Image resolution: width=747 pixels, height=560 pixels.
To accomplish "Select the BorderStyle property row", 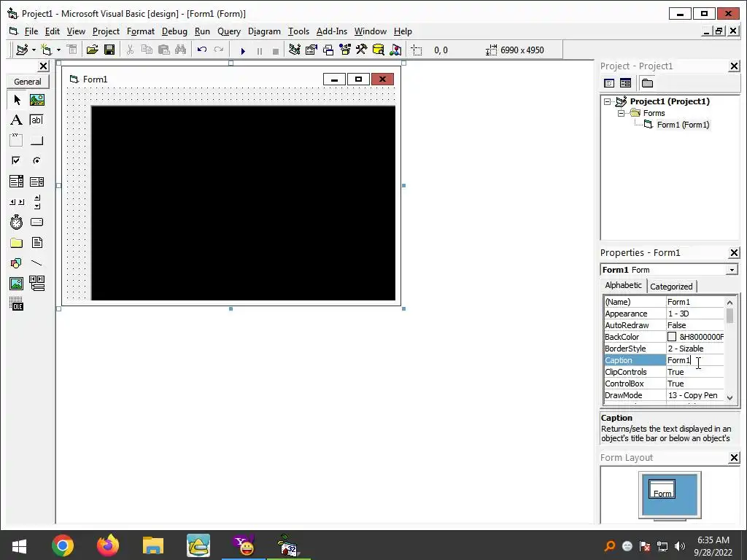I will pyautogui.click(x=664, y=349).
